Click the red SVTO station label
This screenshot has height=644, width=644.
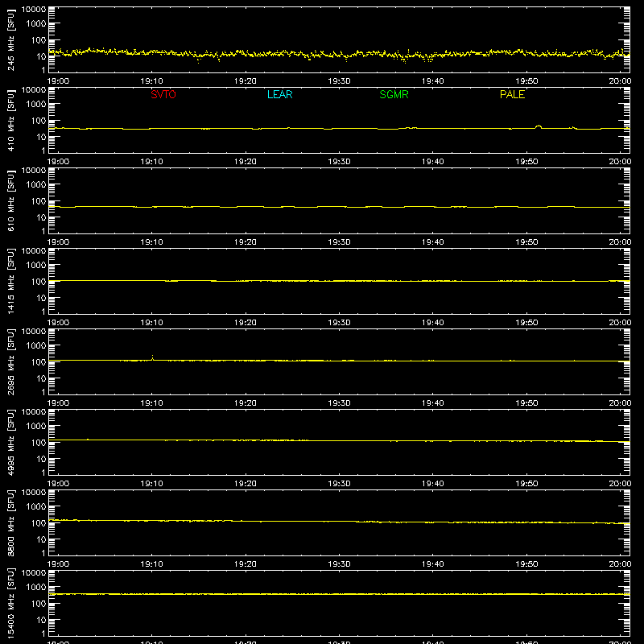tap(163, 94)
